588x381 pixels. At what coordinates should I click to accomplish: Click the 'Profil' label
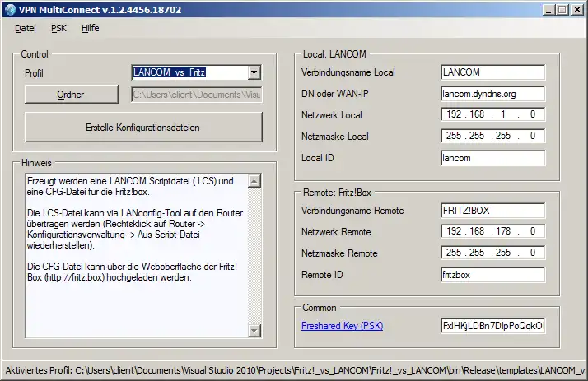pyautogui.click(x=34, y=73)
